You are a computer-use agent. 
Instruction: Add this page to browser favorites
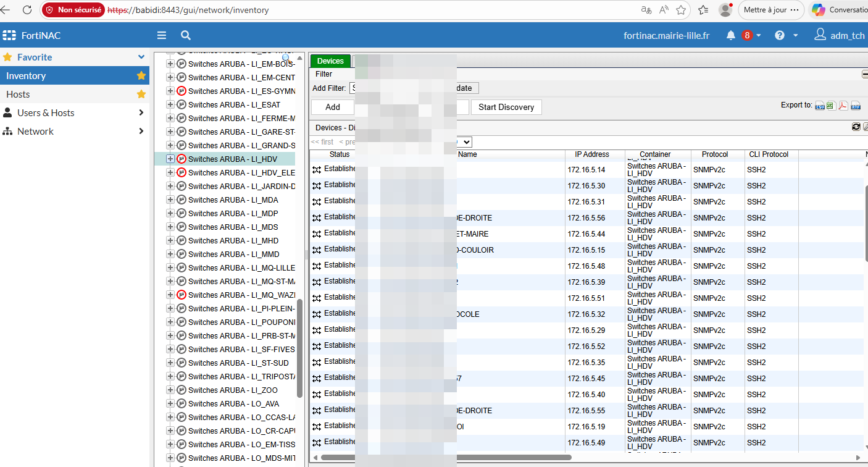[681, 10]
